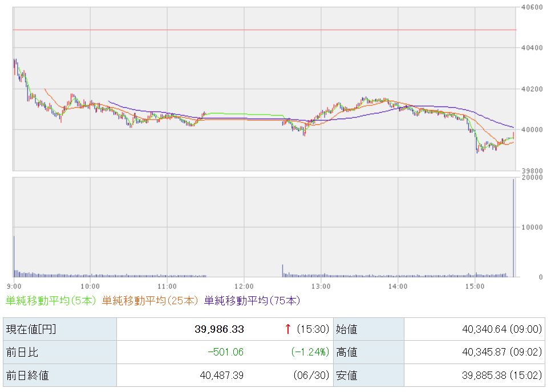Click the 高値 40,345.87 high value cell
This screenshot has height=392, width=551.
pos(475,352)
